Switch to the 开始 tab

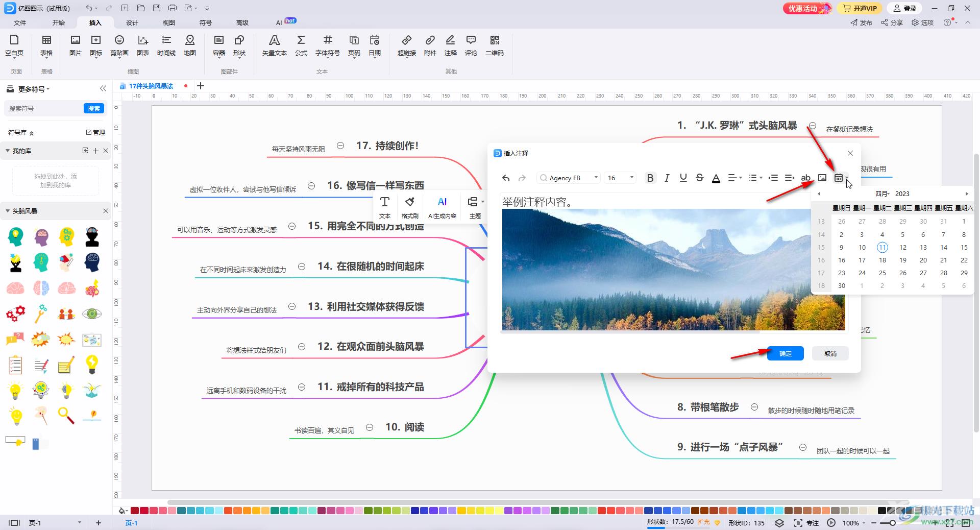pos(59,22)
